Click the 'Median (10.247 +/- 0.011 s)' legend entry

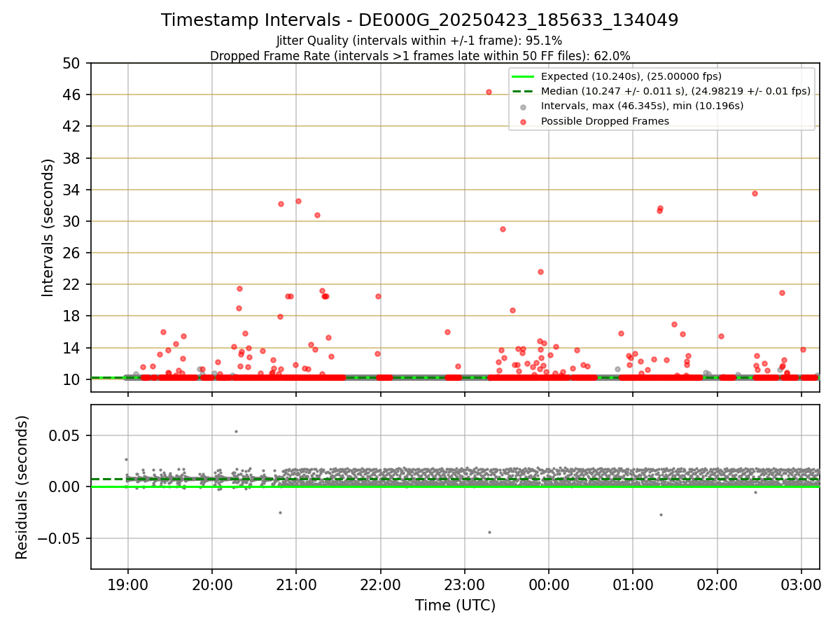point(675,91)
